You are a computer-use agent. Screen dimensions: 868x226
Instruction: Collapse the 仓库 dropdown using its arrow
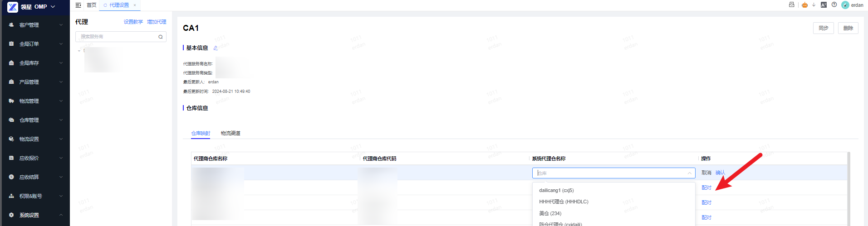[690, 173]
